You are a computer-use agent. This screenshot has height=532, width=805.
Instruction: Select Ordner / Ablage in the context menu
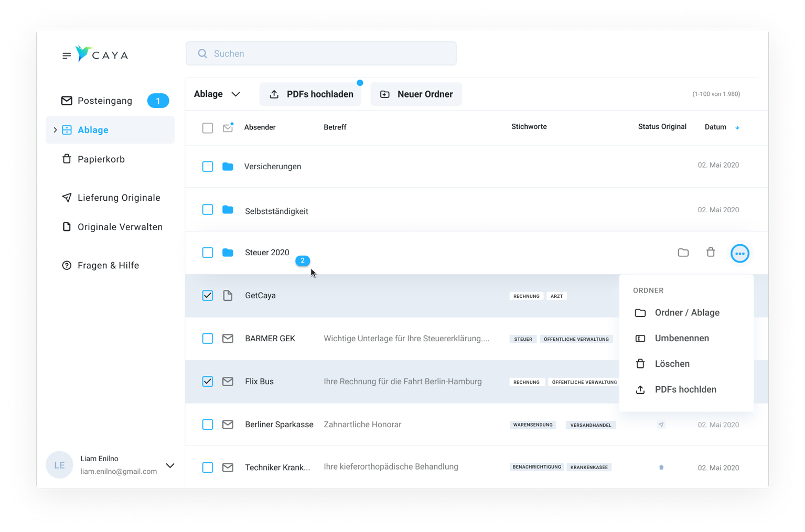pos(686,313)
